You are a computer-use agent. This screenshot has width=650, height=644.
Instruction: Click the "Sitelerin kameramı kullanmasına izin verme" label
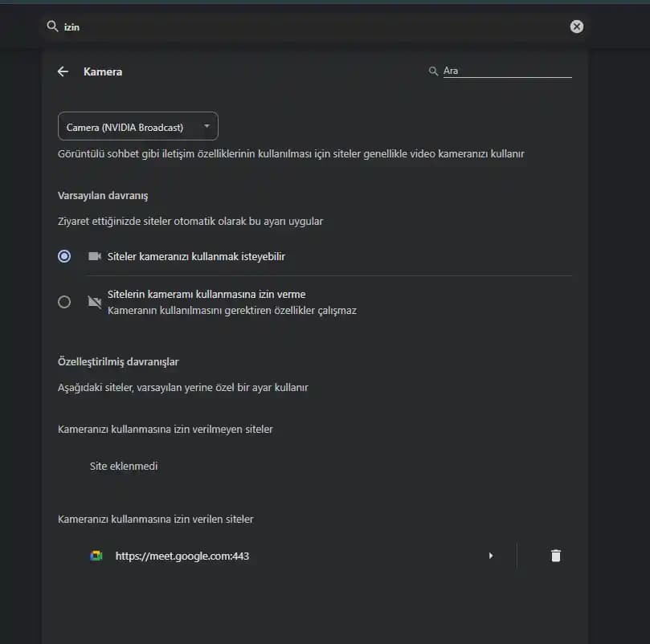point(206,295)
